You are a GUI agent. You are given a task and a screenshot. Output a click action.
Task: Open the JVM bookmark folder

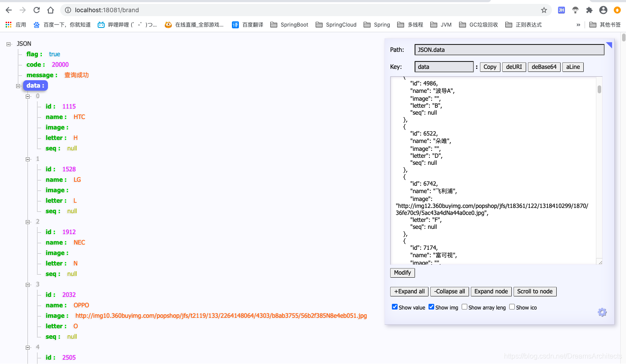coord(441,25)
